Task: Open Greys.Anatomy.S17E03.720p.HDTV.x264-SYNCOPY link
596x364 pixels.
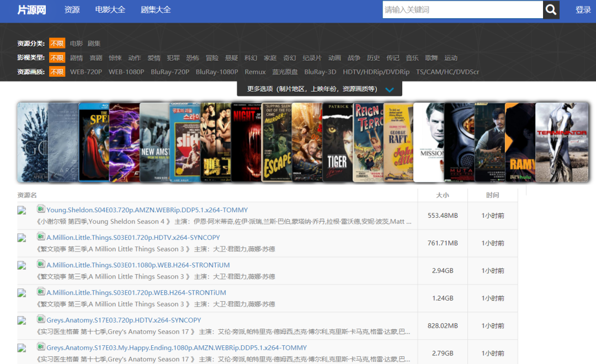Action: (124, 320)
